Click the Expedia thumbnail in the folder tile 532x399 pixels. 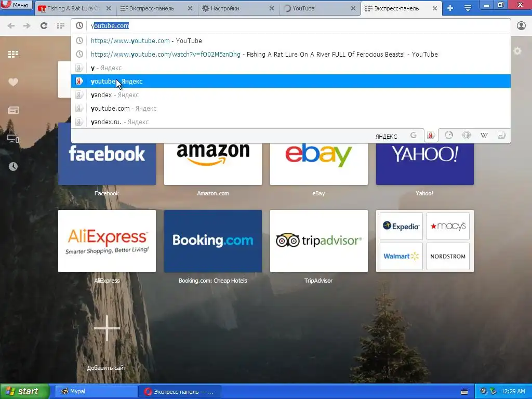coord(401,227)
